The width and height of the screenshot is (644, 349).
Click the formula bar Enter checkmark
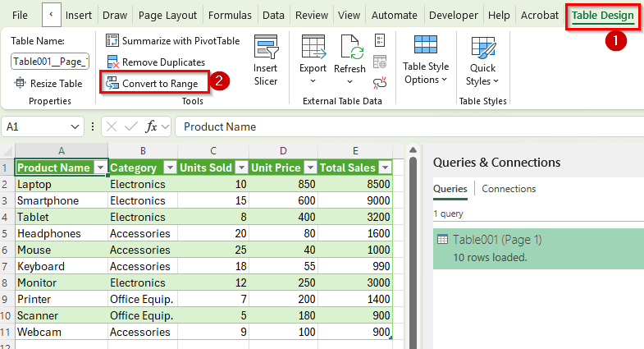point(131,126)
